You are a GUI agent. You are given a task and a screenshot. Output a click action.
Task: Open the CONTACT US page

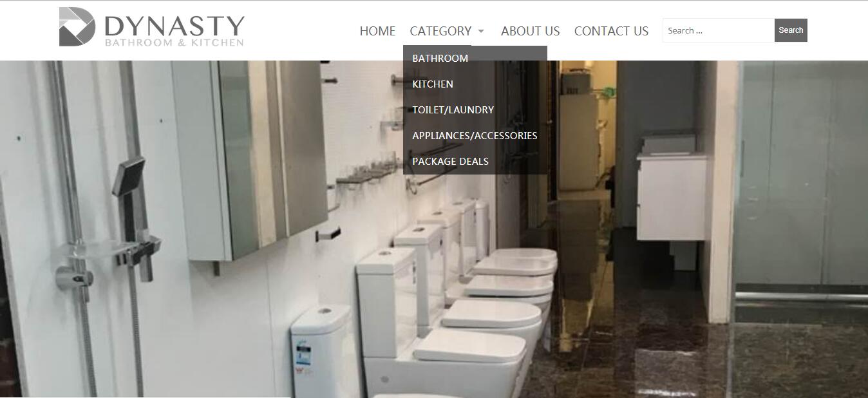pyautogui.click(x=611, y=31)
